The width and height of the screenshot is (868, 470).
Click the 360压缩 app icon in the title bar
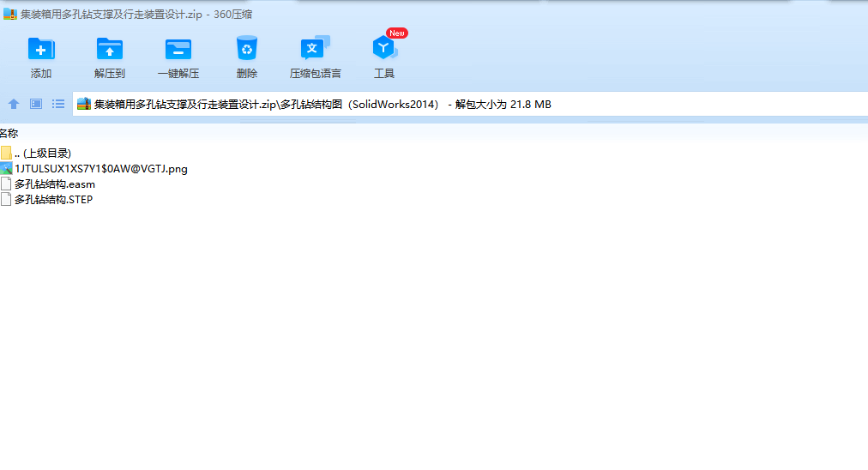[10, 14]
